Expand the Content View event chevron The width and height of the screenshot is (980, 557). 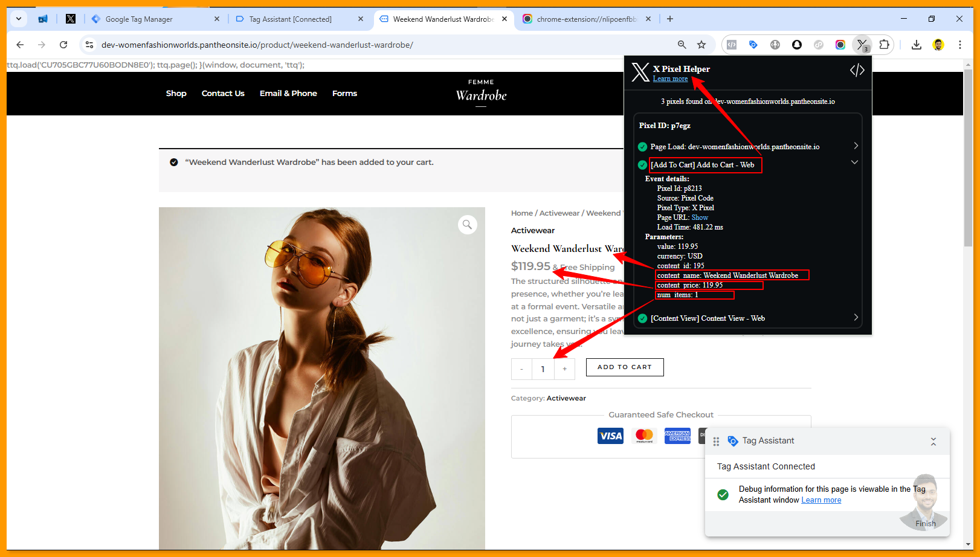pyautogui.click(x=856, y=317)
